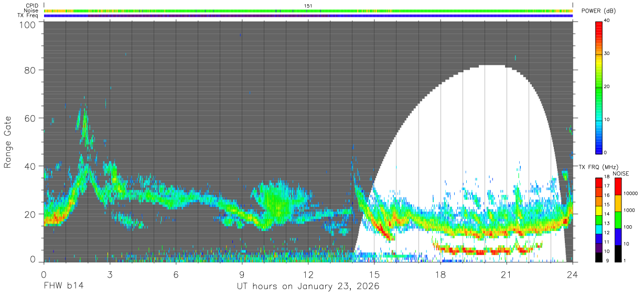This screenshot has height=297, width=644.
Task: Click the red top of the POWER colorbar
Action: tap(599, 24)
